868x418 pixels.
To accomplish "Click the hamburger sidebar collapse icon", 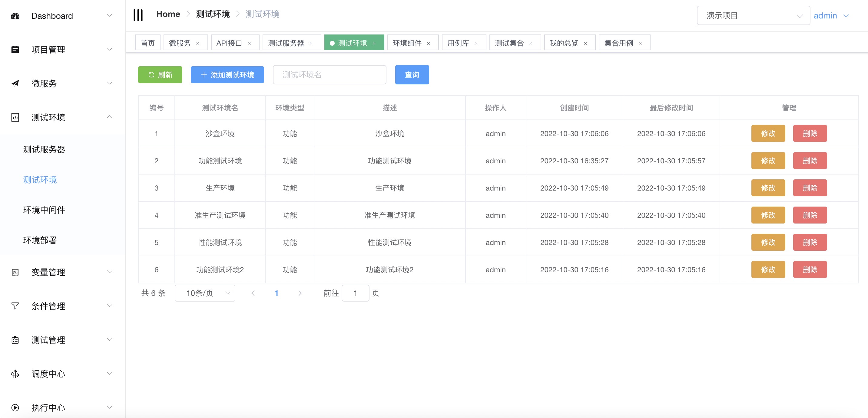I will coord(138,15).
